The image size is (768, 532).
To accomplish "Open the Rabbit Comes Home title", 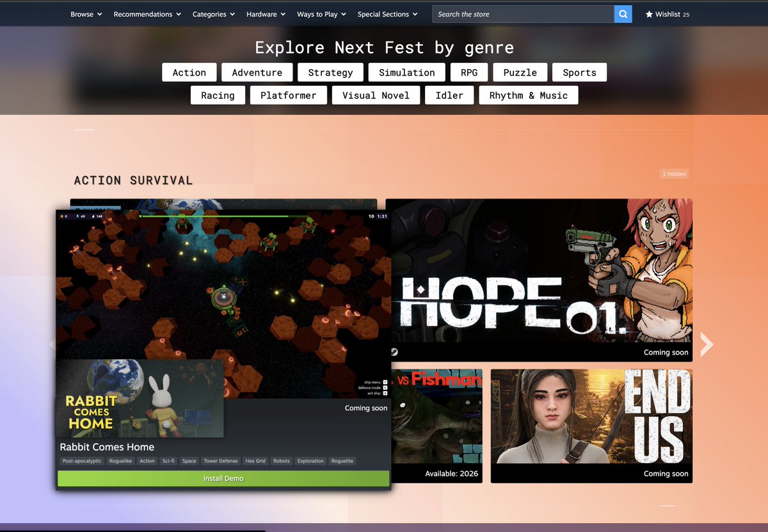I will coord(107,447).
